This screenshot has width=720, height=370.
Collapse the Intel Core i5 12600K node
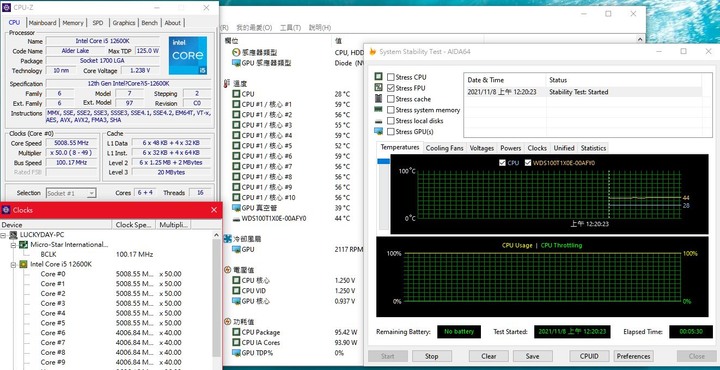click(14, 264)
